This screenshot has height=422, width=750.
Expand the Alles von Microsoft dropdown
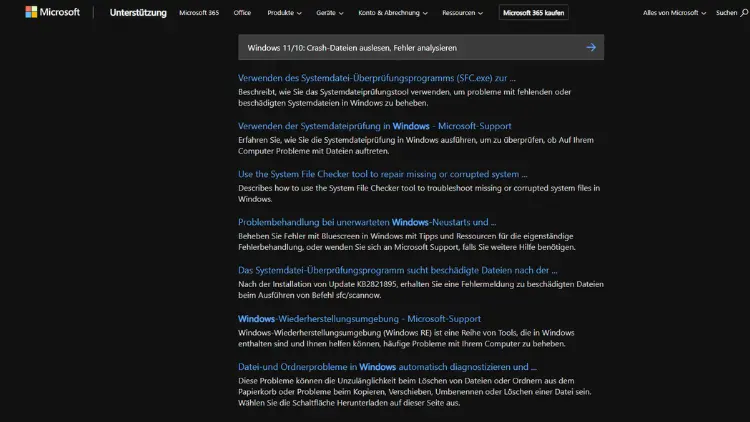(674, 13)
